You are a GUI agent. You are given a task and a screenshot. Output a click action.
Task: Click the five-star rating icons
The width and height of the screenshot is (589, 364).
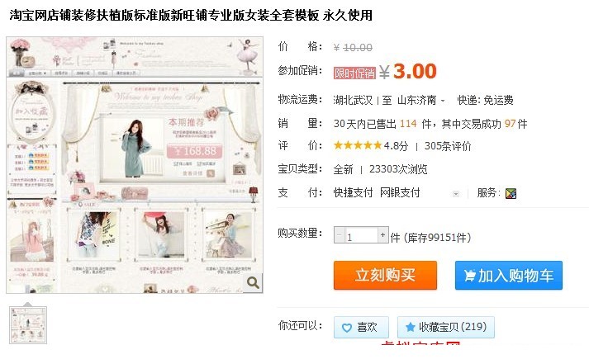(358, 145)
